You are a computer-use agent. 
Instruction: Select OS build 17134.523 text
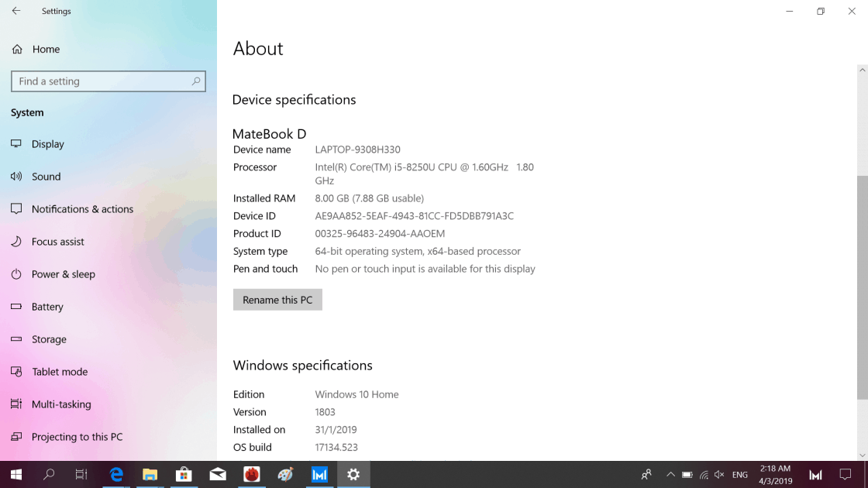pos(336,448)
